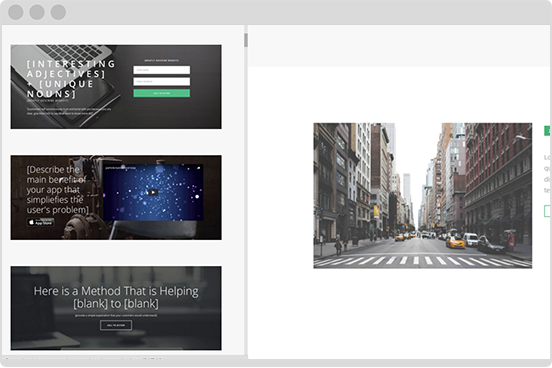Click the third gray window circle
The height and width of the screenshot is (368, 552).
[x=58, y=12]
